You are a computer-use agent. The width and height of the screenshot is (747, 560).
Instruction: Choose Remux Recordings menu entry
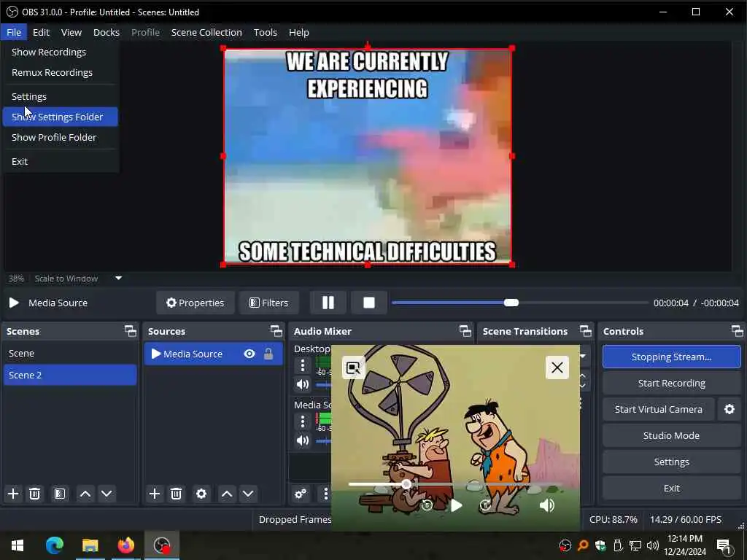point(60,72)
